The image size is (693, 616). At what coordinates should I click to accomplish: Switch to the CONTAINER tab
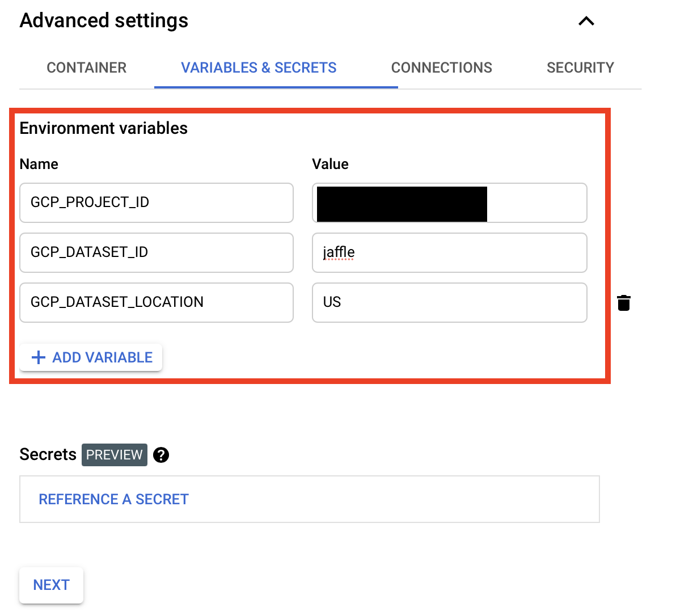(x=87, y=67)
